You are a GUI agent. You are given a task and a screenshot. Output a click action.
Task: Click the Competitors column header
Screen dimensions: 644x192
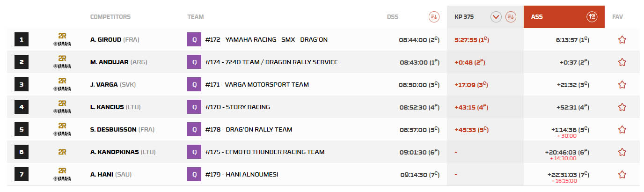click(110, 17)
